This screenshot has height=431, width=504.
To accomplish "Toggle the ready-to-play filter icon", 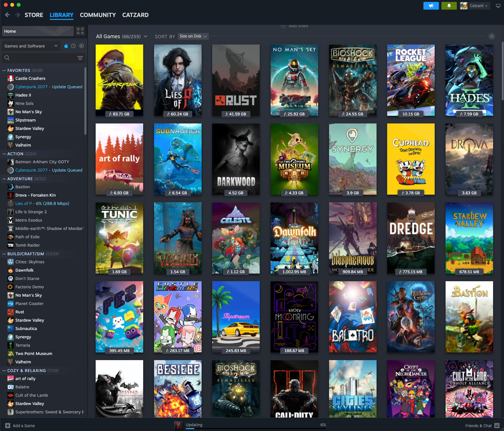I will (82, 46).
